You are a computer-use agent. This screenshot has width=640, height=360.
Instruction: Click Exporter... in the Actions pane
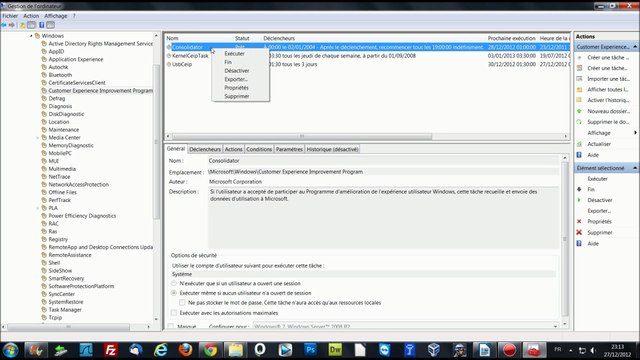point(599,211)
